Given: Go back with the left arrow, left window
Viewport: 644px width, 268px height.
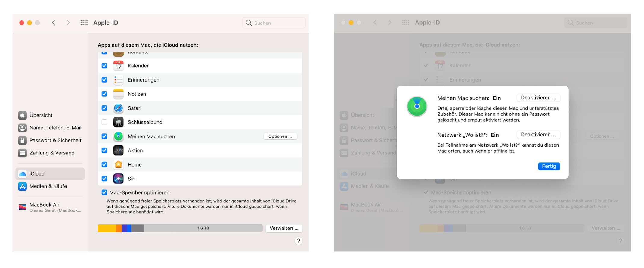Looking at the screenshot, I should click(x=54, y=23).
